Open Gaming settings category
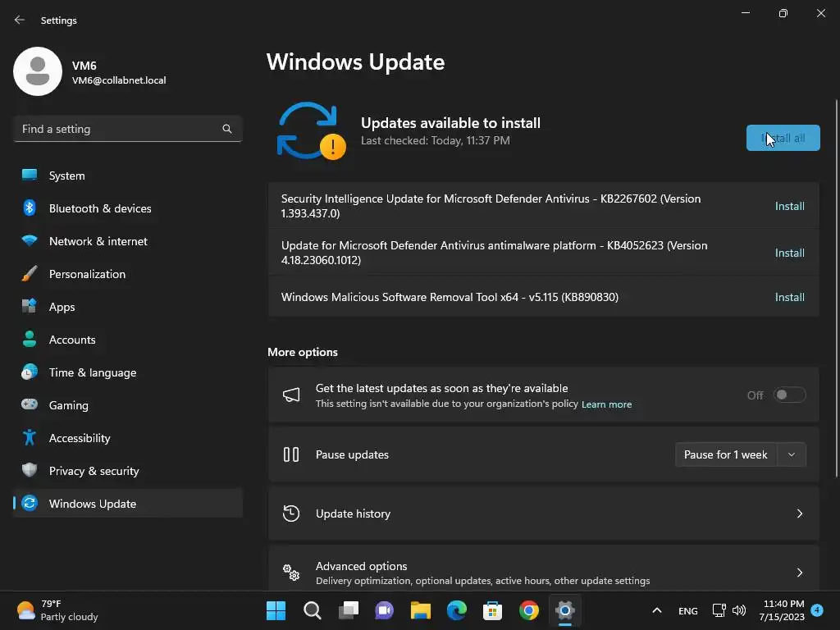Viewport: 840px width, 630px height. coord(127,405)
